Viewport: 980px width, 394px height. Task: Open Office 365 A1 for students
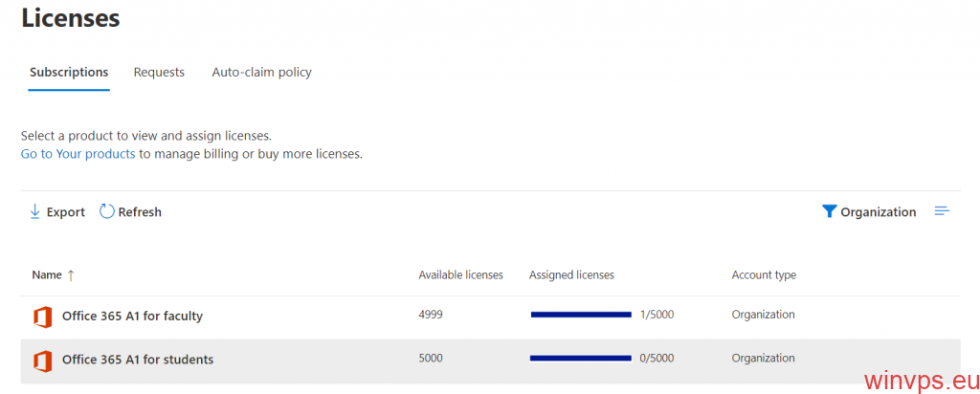pyautogui.click(x=138, y=360)
